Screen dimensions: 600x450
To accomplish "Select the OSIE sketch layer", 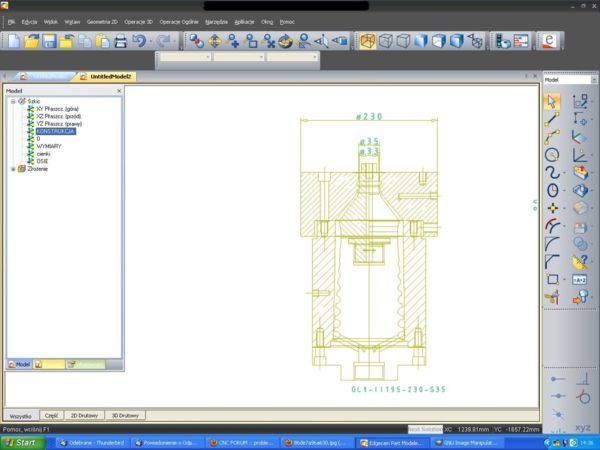I will point(42,161).
